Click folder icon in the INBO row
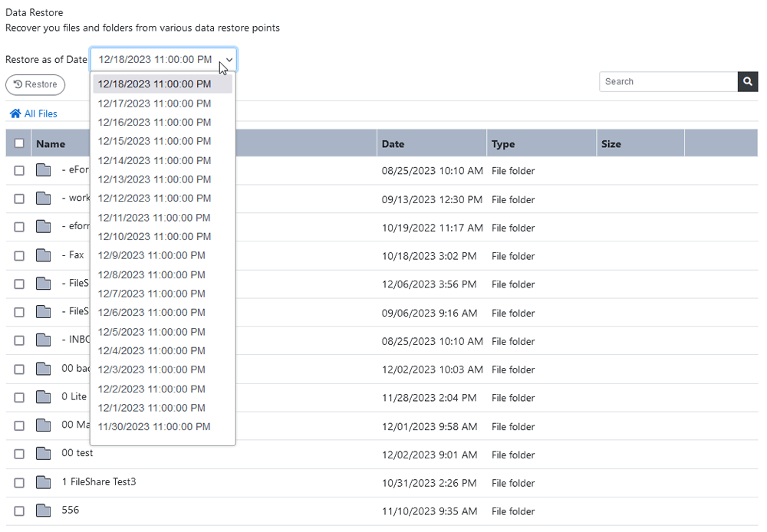The width and height of the screenshot is (767, 532). 44,340
